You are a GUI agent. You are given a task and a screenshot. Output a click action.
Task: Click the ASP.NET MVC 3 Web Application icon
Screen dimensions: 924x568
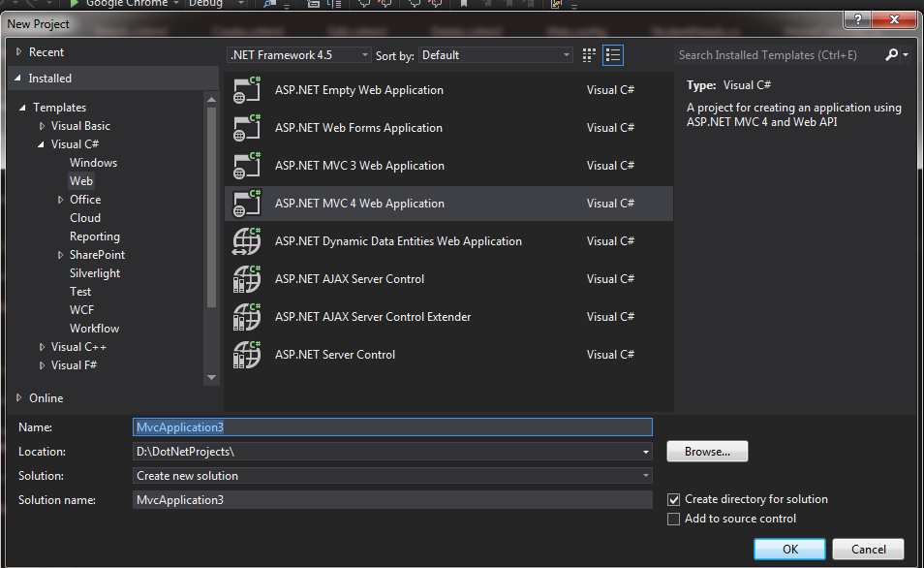tap(245, 165)
